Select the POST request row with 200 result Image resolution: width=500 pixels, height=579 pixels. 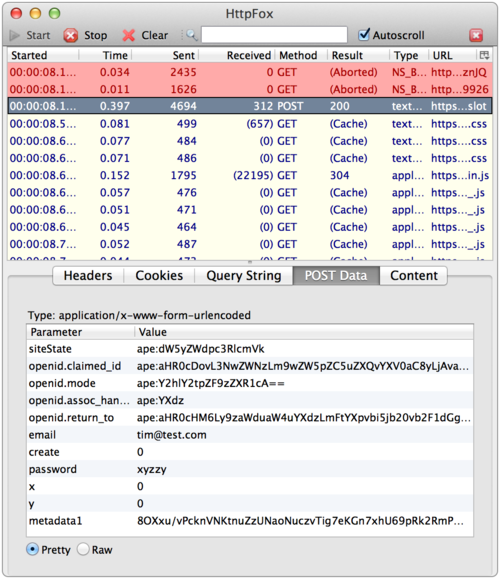point(250,106)
